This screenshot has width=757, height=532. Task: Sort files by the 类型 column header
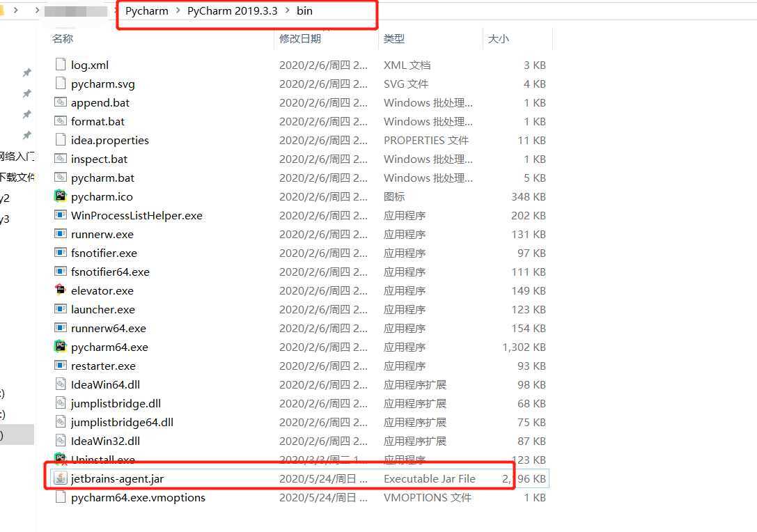[394, 38]
